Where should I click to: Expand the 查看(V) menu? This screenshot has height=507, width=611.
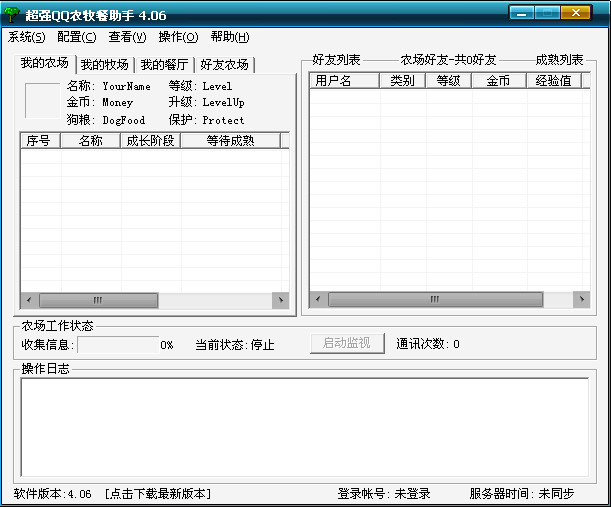(127, 37)
